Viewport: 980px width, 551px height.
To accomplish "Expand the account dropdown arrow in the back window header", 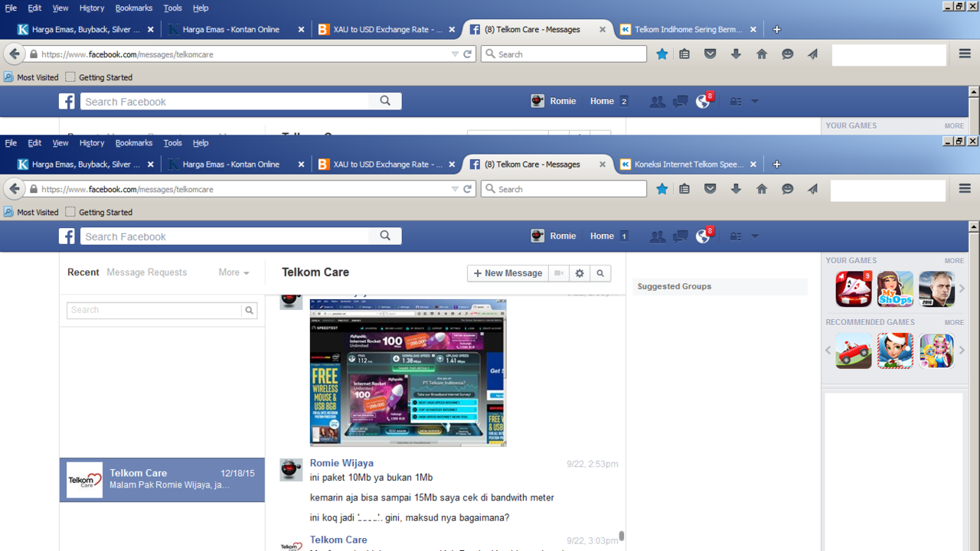I will [754, 101].
